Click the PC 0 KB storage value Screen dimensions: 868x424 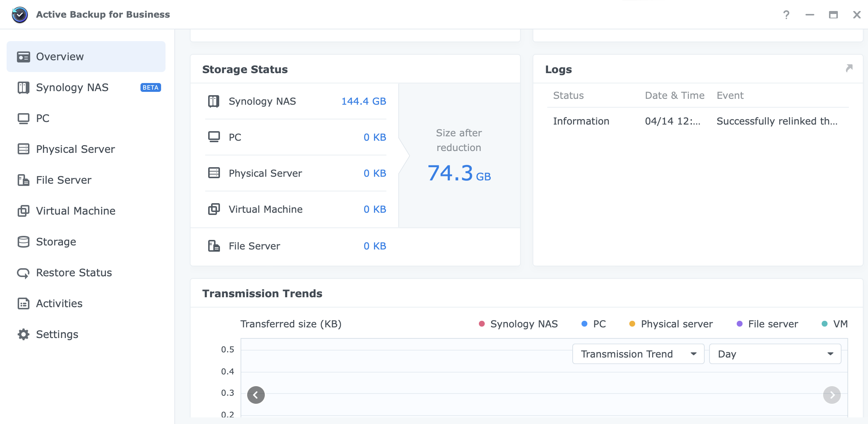(375, 137)
